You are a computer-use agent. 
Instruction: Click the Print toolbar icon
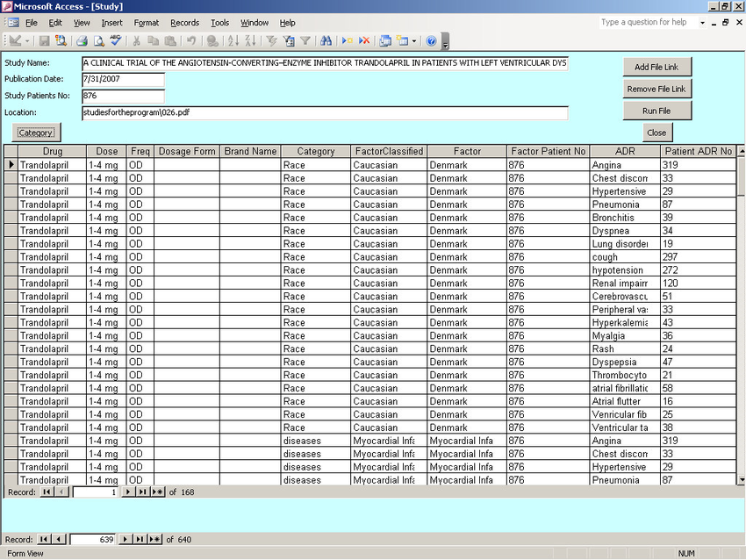82,41
